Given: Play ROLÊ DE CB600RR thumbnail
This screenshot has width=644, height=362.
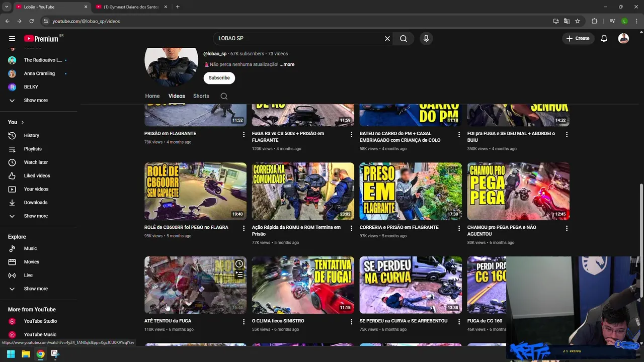Looking at the screenshot, I should tap(195, 191).
